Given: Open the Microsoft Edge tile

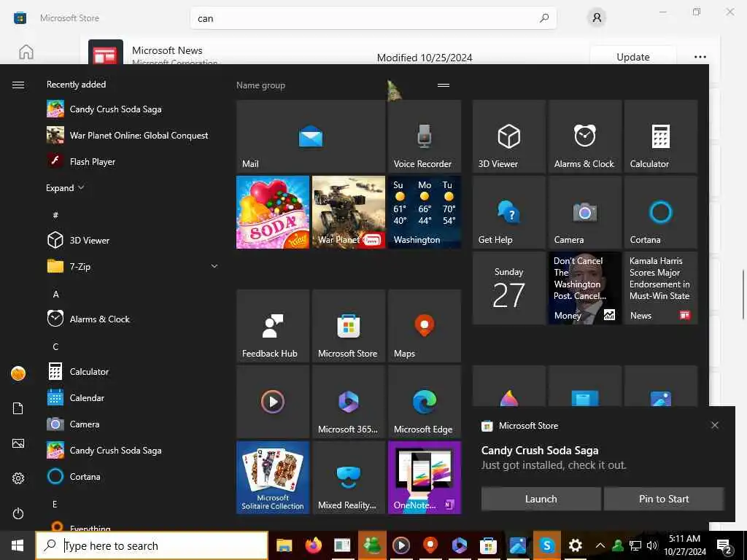Looking at the screenshot, I should tap(425, 402).
